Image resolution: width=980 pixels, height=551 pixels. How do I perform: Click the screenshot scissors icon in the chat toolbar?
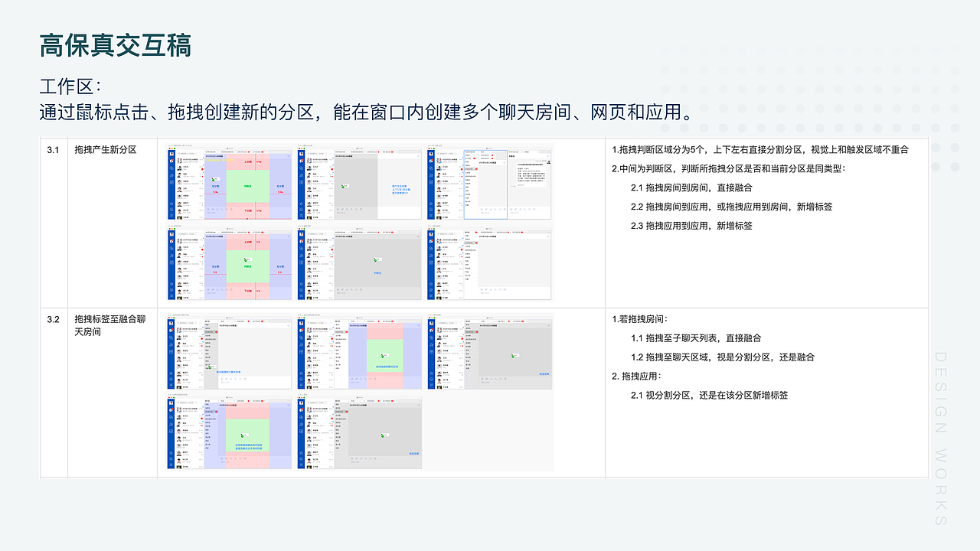pyautogui.click(x=217, y=209)
